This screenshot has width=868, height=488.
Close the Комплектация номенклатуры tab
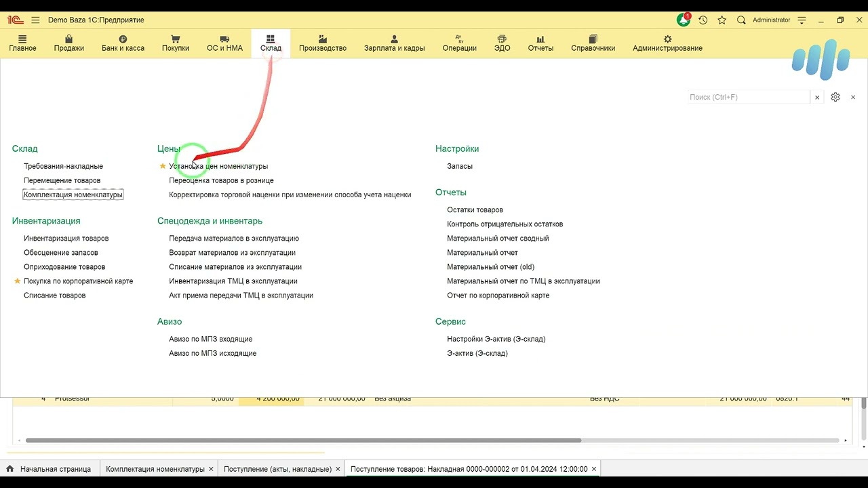pyautogui.click(x=212, y=469)
